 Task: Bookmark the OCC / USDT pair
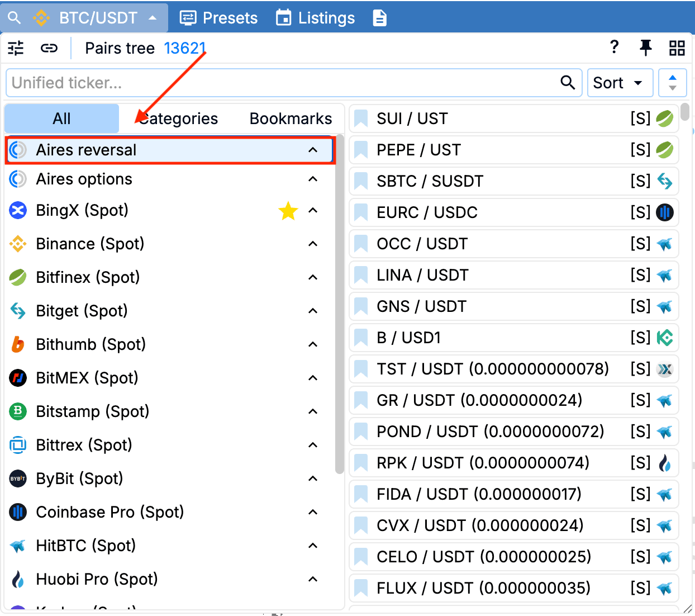click(x=361, y=244)
